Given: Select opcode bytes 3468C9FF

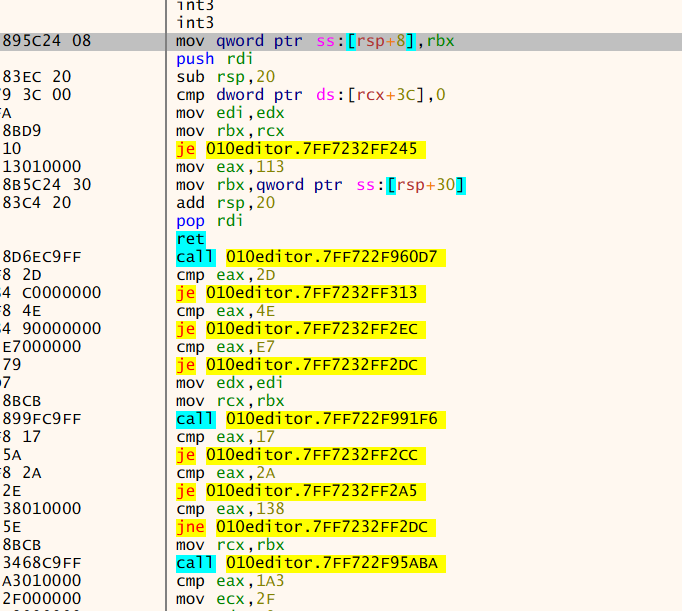Looking at the screenshot, I should coord(42,563).
